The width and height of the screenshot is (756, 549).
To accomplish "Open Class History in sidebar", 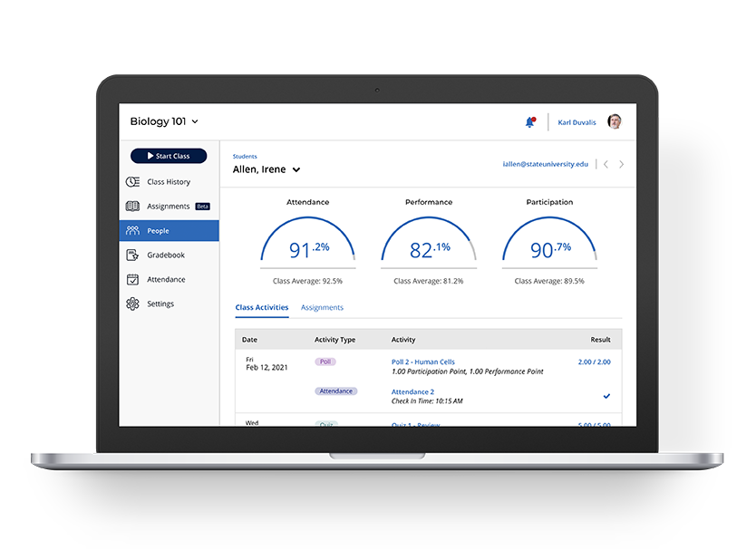I will (x=170, y=182).
